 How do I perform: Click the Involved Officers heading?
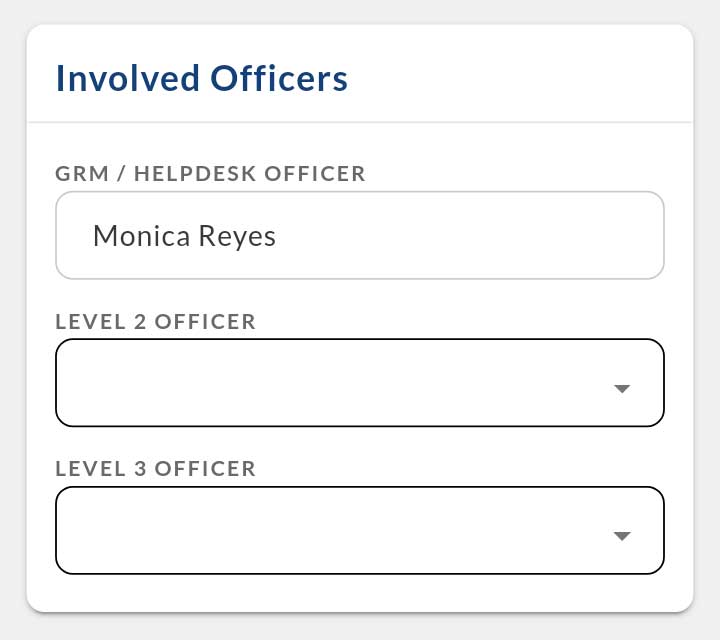click(x=202, y=78)
